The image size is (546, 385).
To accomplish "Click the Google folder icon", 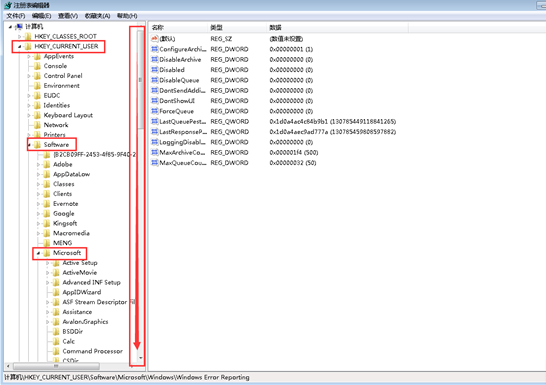I will click(x=47, y=213).
